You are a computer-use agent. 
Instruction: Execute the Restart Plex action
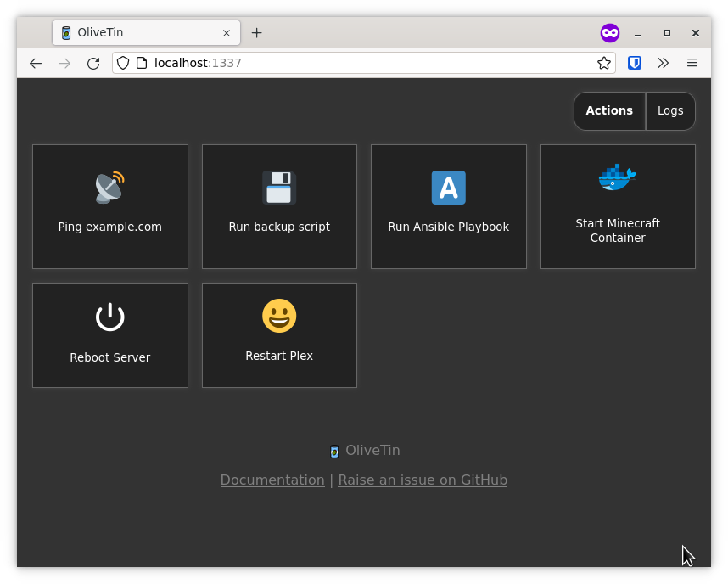[x=279, y=335]
